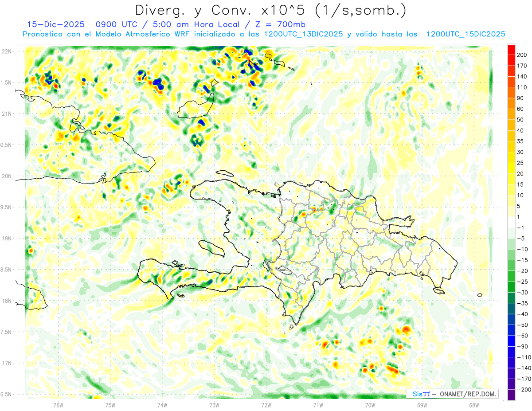Click the legend value '170'

523,65
